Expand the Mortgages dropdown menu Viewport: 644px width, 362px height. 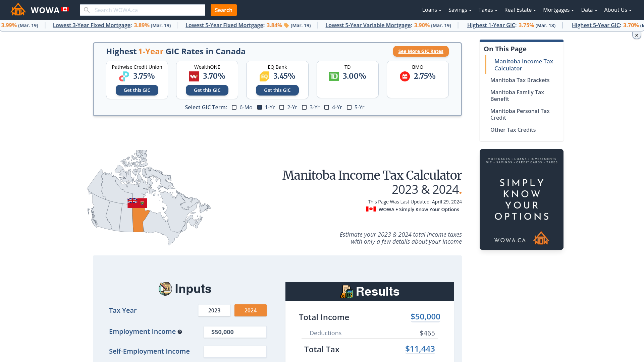[x=558, y=10]
